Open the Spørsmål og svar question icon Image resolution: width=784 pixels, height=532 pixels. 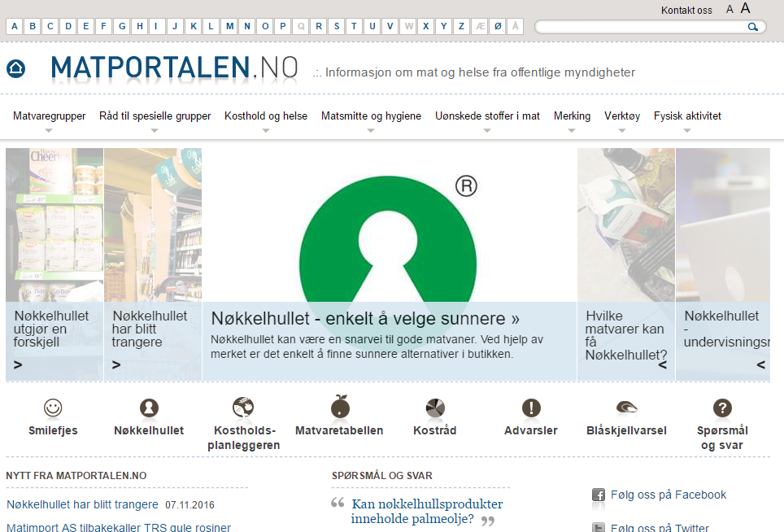(x=722, y=408)
